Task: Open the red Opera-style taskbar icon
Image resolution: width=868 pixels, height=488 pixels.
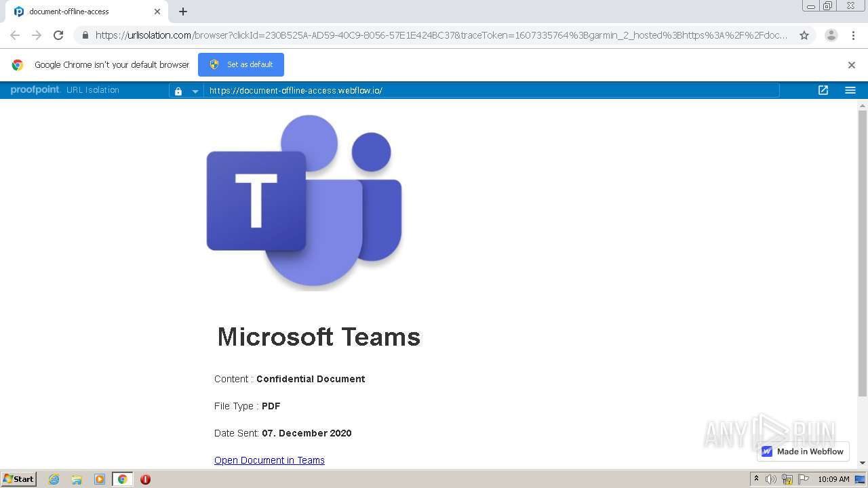Action: pyautogui.click(x=145, y=479)
